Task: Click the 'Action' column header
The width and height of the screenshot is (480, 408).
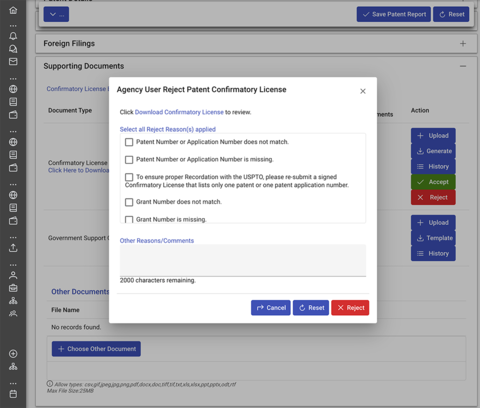Action: coord(420,110)
